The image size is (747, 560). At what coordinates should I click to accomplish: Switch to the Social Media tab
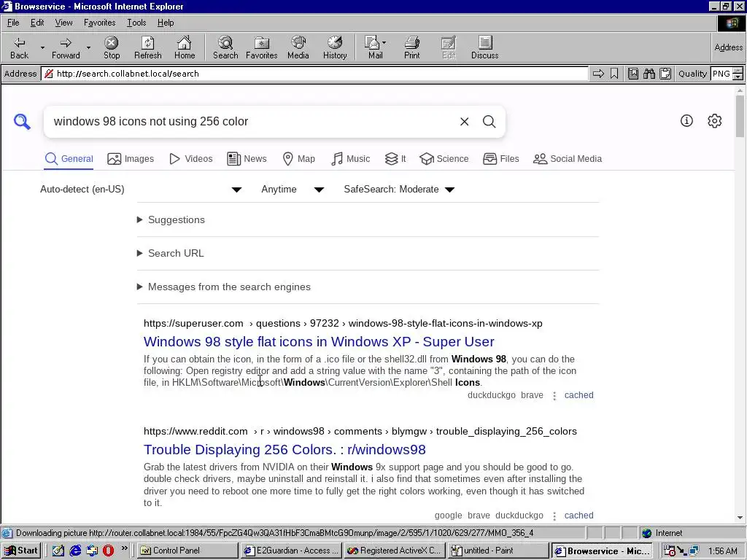568,159
